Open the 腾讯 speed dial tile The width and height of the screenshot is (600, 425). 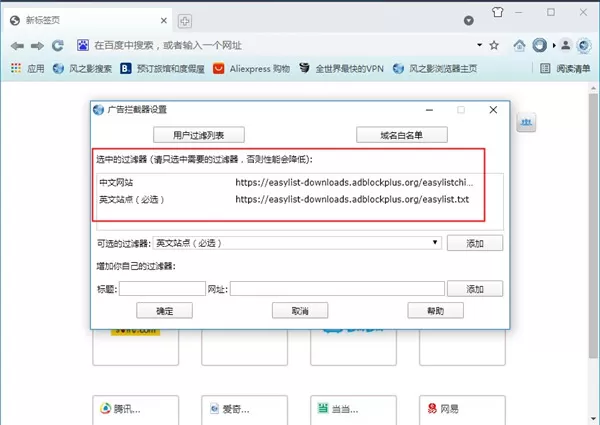[135, 410]
